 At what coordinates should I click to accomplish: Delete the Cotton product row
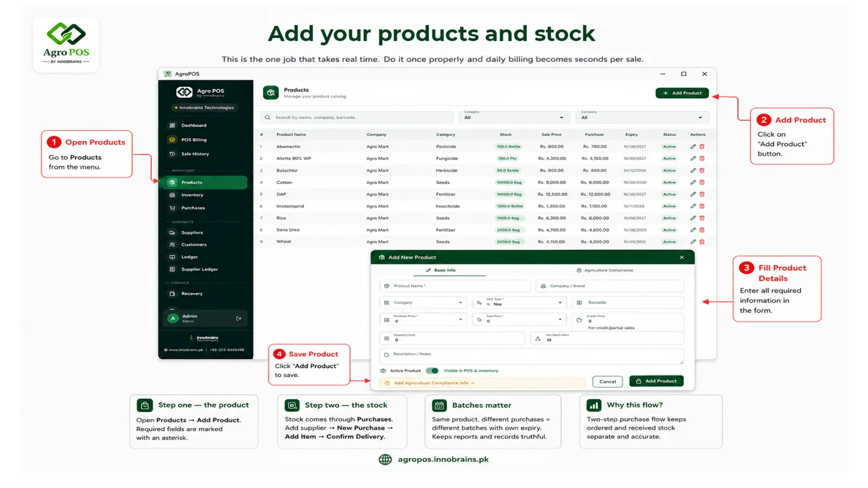click(702, 183)
